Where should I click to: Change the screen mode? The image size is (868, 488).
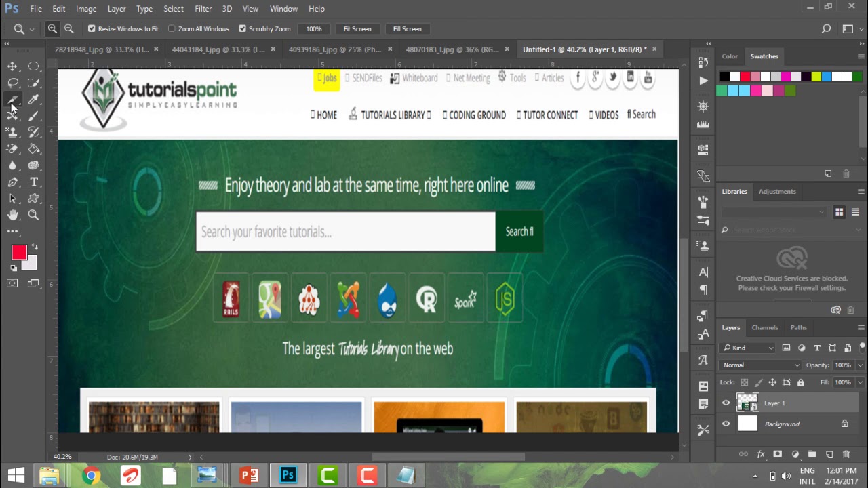[33, 283]
